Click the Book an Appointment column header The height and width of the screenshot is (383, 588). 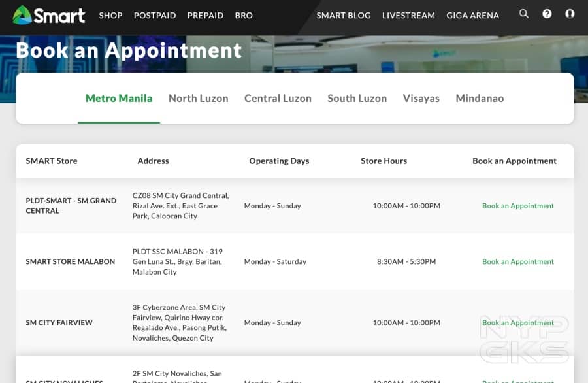(x=514, y=161)
